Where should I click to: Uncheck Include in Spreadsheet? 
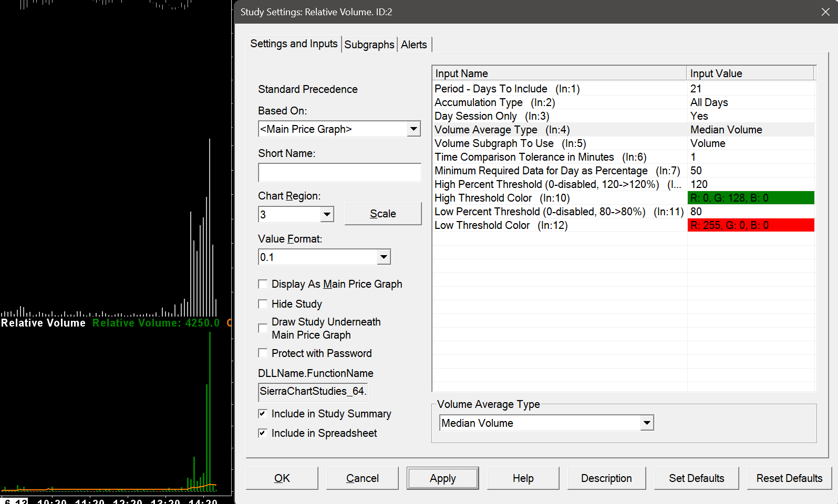(263, 433)
